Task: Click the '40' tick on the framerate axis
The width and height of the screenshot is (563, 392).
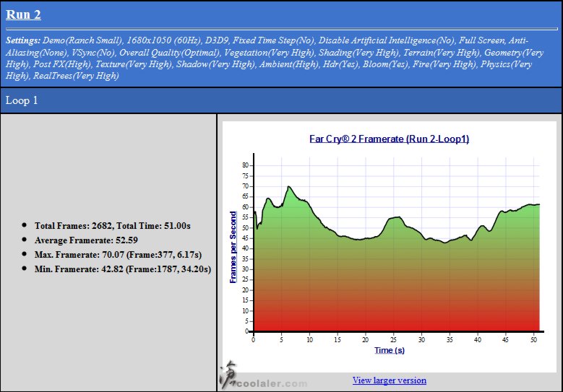Action: pyautogui.click(x=245, y=248)
